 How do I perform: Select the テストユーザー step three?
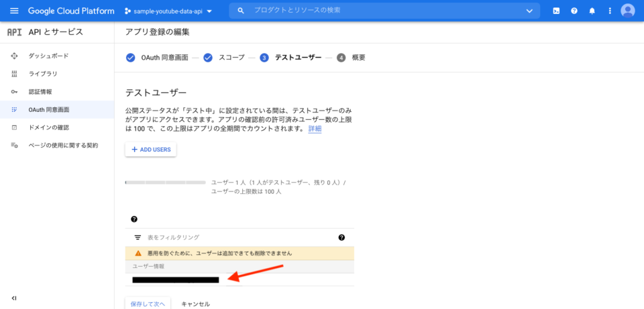point(290,58)
